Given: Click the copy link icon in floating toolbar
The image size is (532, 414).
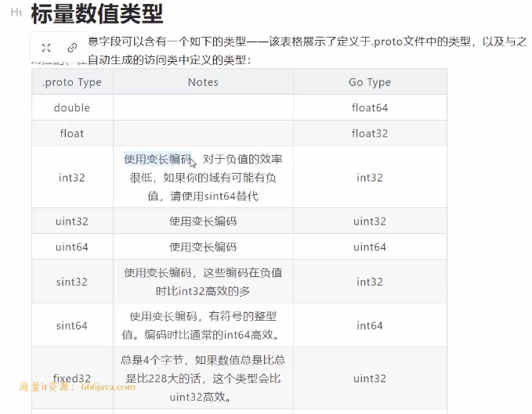Looking at the screenshot, I should pyautogui.click(x=72, y=48).
